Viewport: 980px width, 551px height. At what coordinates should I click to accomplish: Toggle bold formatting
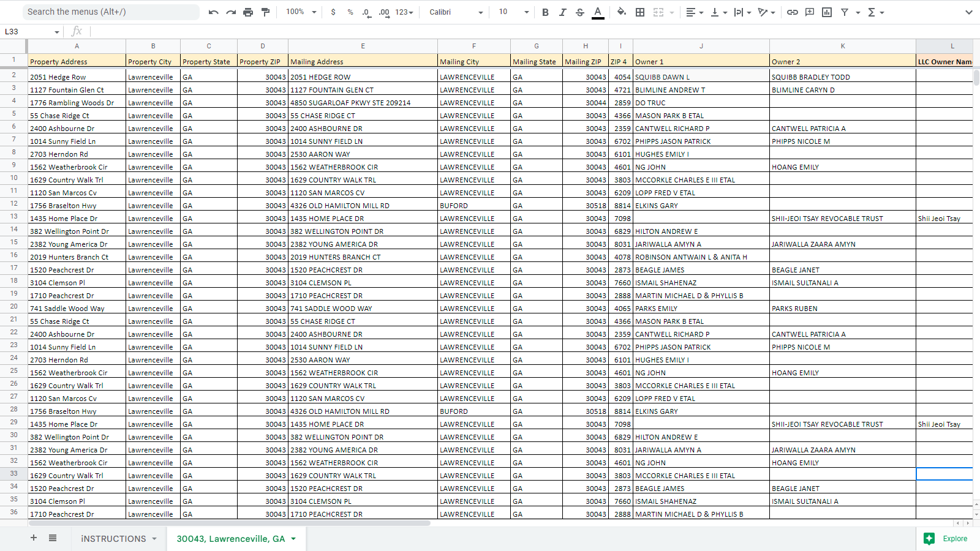[545, 12]
